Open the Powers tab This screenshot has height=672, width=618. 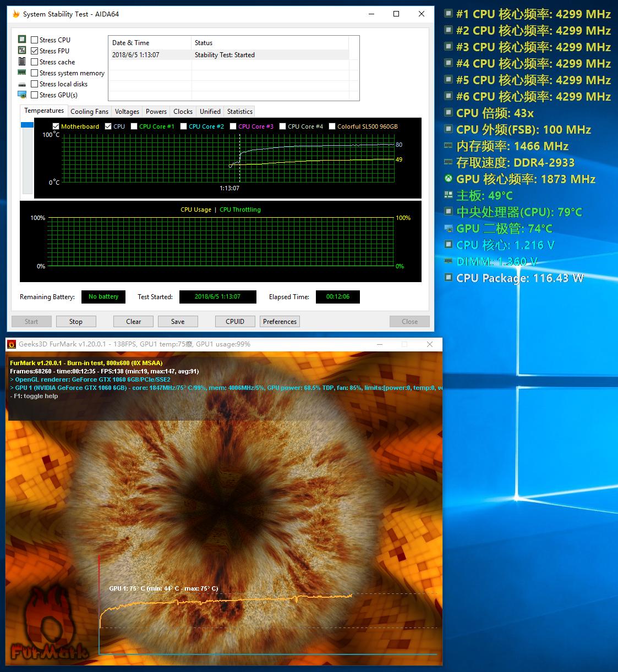pyautogui.click(x=156, y=111)
